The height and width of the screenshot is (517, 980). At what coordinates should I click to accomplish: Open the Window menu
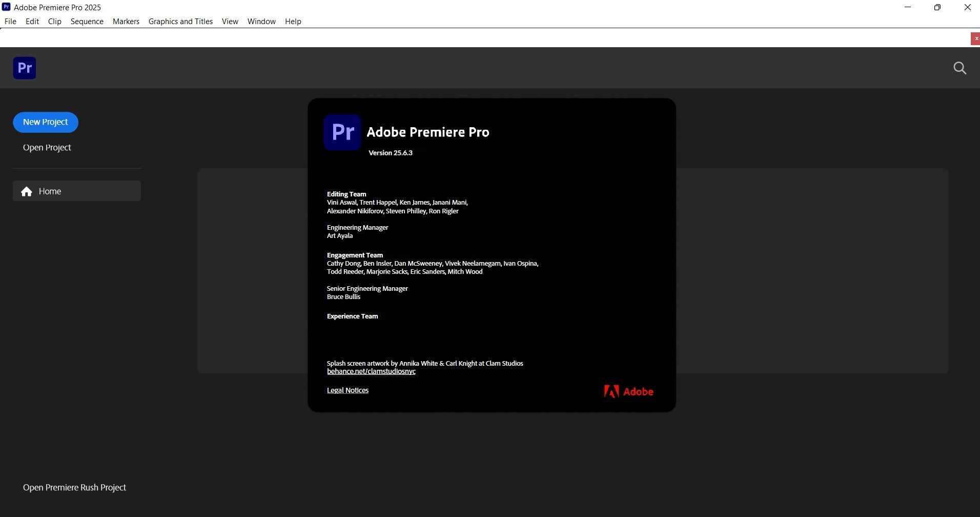pyautogui.click(x=261, y=21)
